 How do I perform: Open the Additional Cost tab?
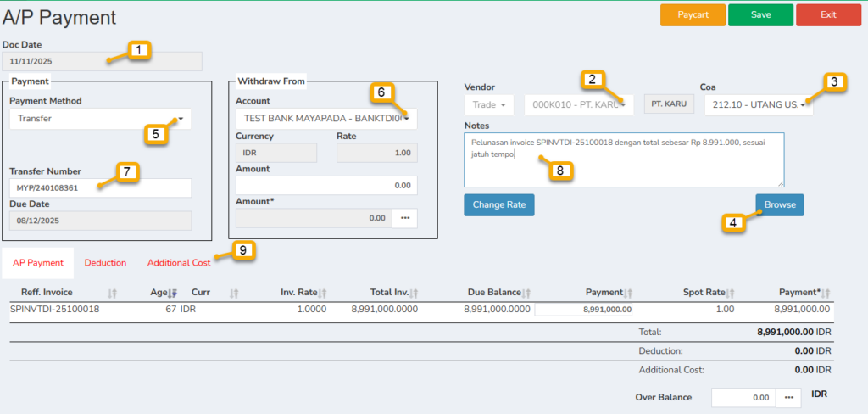[178, 263]
